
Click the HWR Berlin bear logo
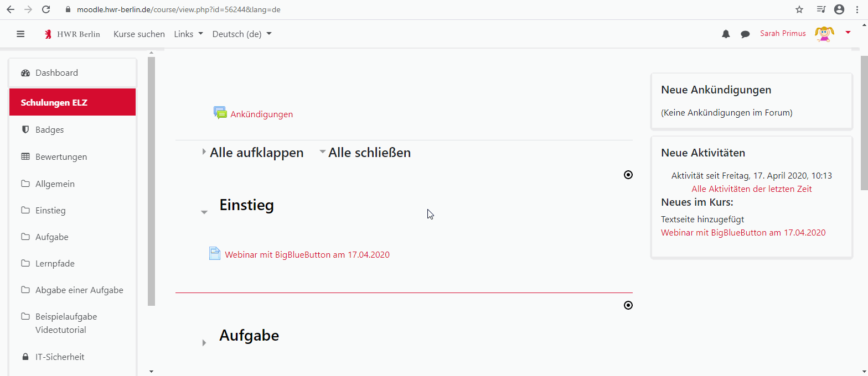click(x=48, y=34)
